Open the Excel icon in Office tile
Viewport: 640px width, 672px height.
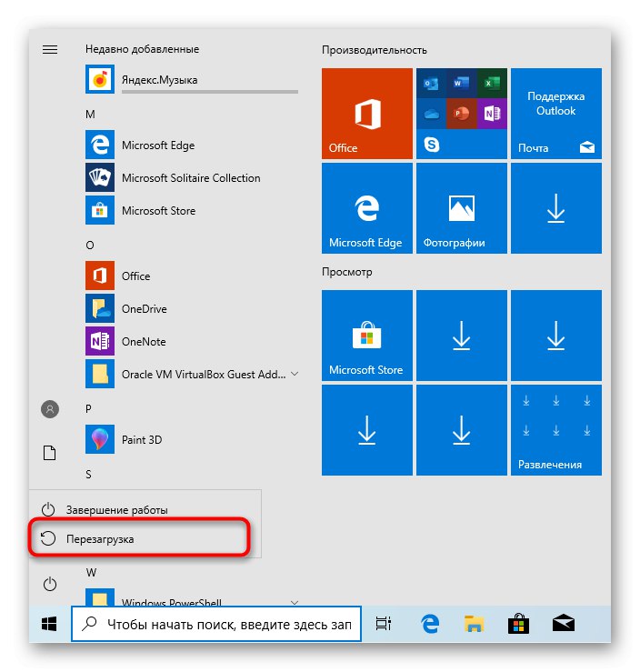tap(492, 83)
